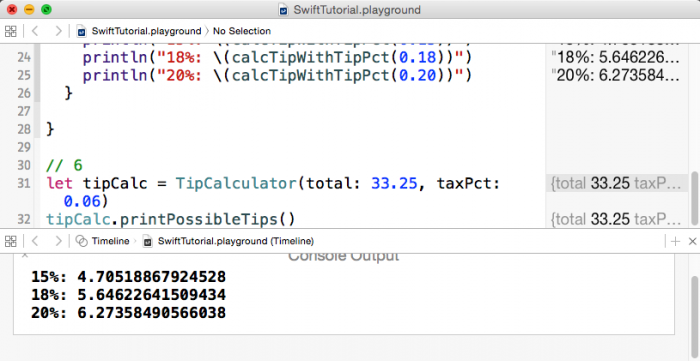Screen dimensions: 700x361
Task: Click the playground file icon in jump bar
Action: (81, 31)
